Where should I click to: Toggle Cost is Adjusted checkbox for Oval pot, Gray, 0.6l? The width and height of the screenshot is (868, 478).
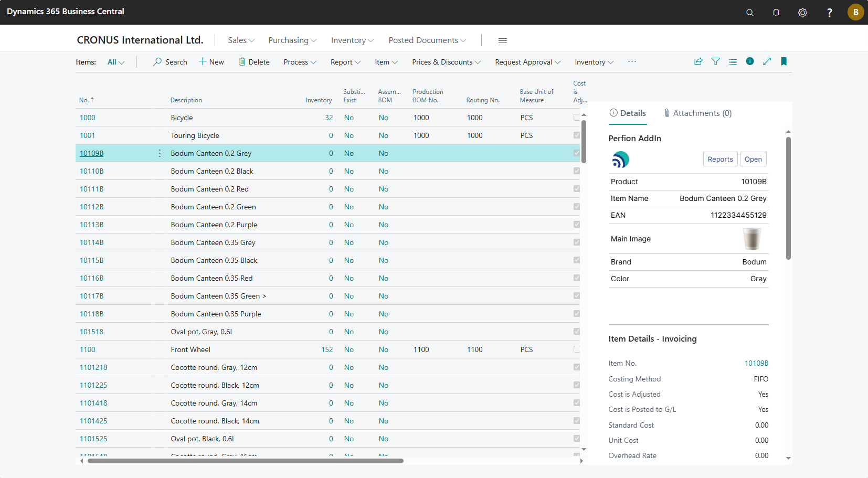pos(577,332)
